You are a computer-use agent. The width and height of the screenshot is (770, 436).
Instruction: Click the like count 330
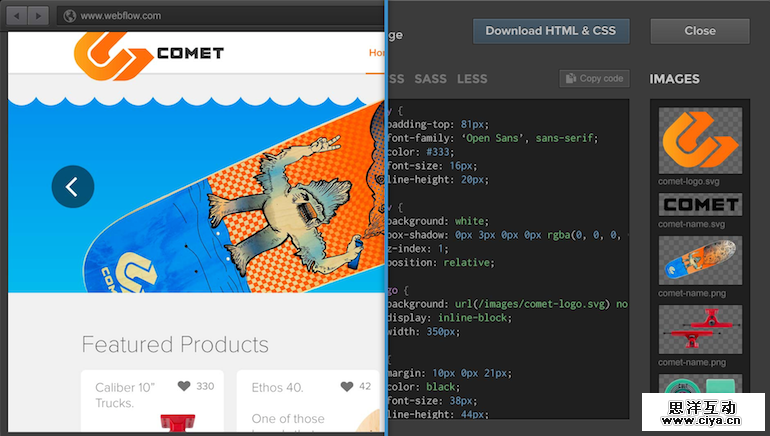point(205,386)
